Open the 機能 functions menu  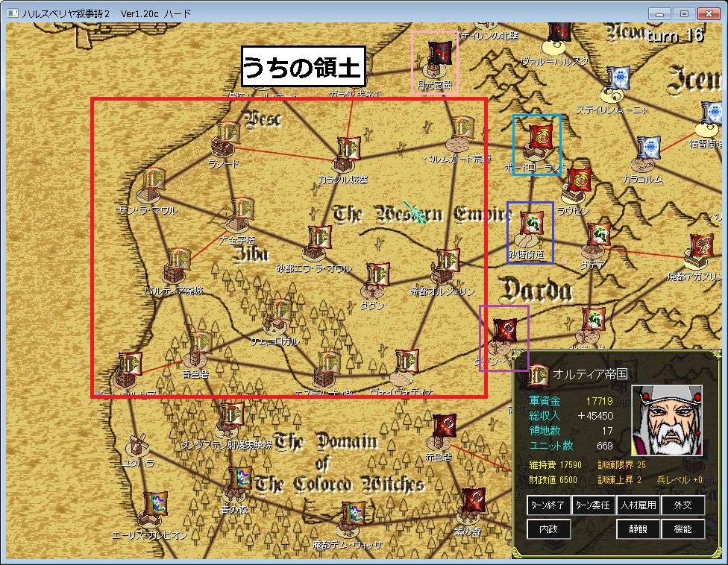coord(682,528)
